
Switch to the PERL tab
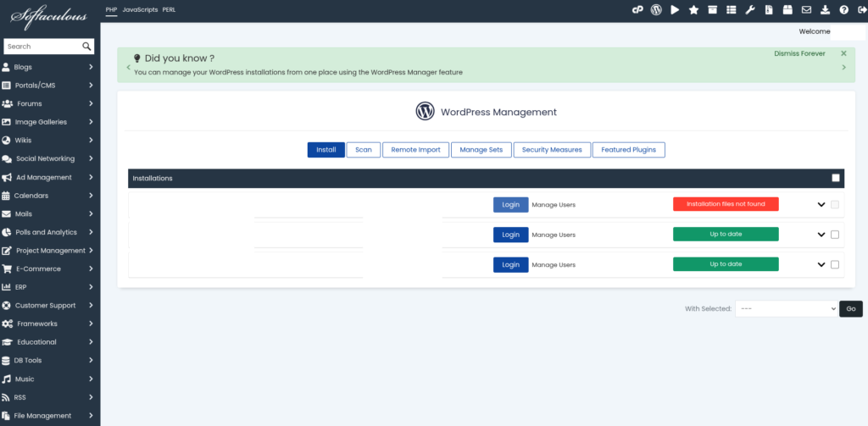point(169,10)
